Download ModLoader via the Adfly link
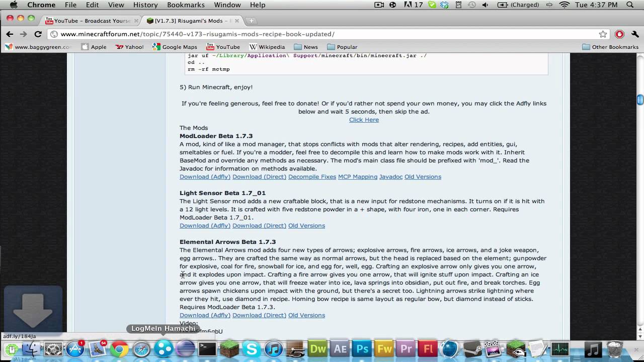The image size is (644, 362). pyautogui.click(x=205, y=177)
